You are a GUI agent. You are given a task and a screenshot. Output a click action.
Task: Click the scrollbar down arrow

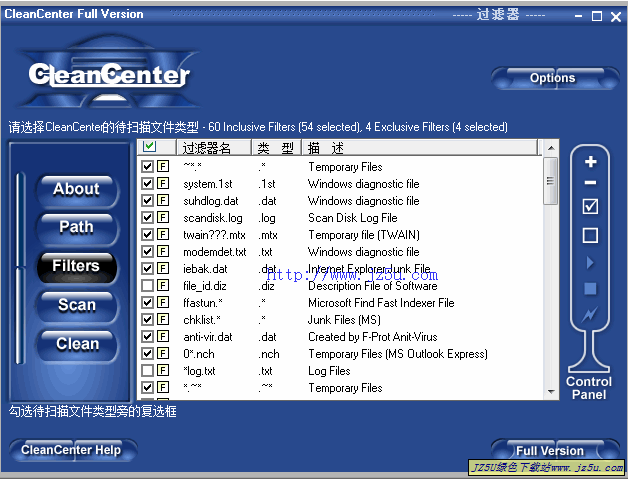click(551, 392)
